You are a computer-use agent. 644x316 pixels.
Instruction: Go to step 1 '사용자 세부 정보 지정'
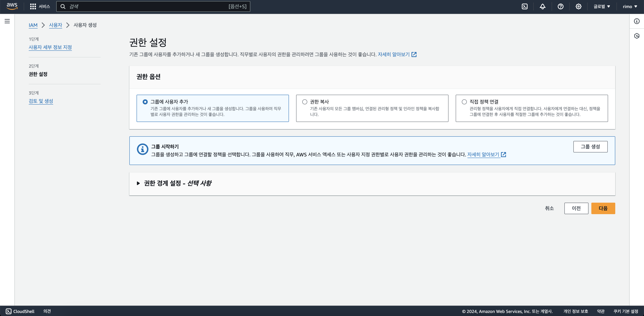click(x=50, y=47)
